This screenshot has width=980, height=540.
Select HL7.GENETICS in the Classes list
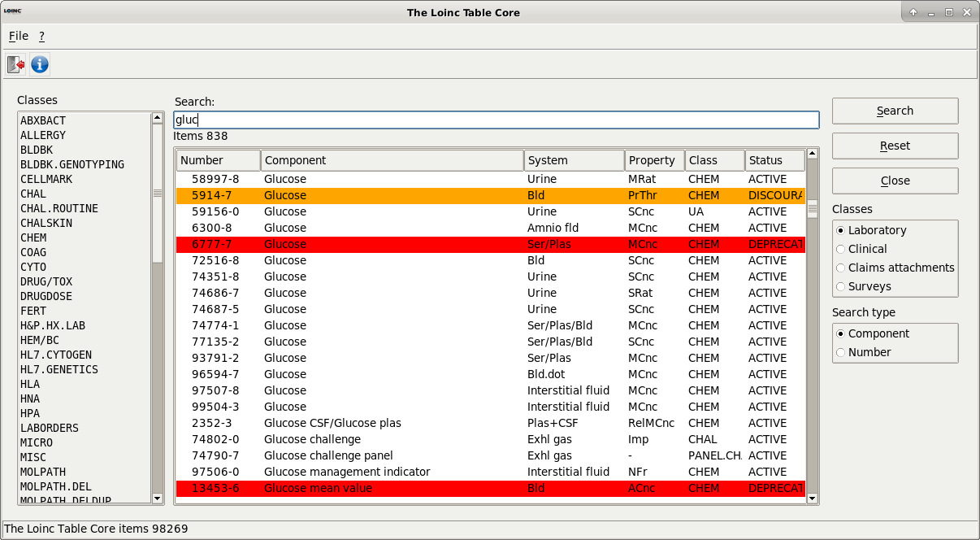[x=85, y=369]
